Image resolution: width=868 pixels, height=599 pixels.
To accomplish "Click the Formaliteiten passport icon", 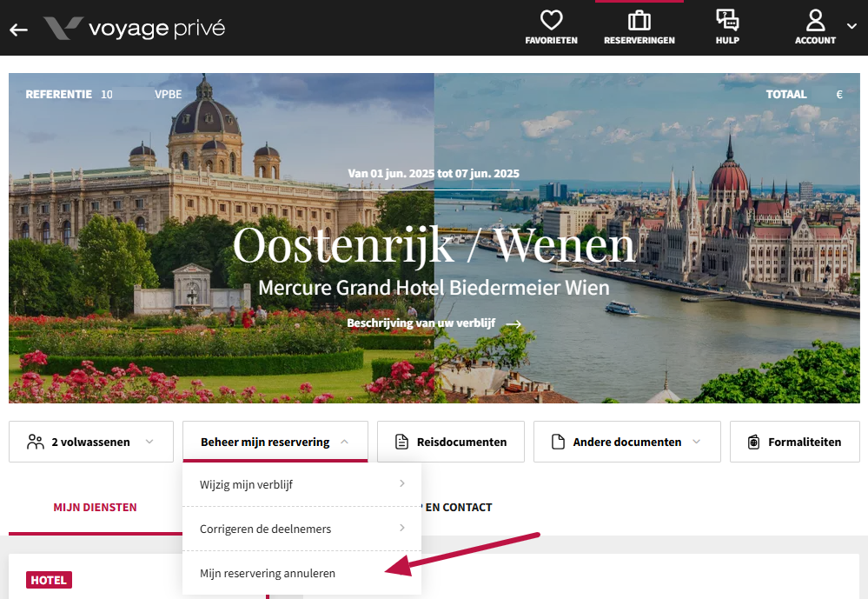I will (x=754, y=442).
